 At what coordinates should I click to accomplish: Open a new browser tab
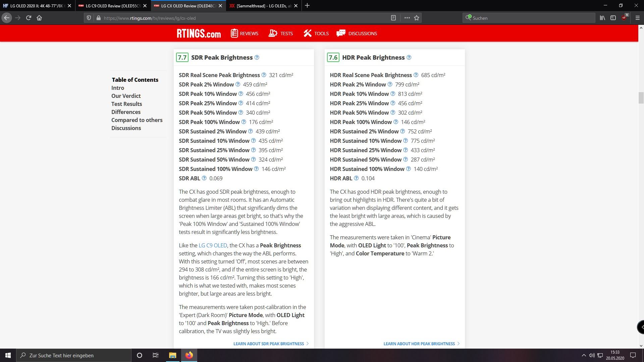307,6
